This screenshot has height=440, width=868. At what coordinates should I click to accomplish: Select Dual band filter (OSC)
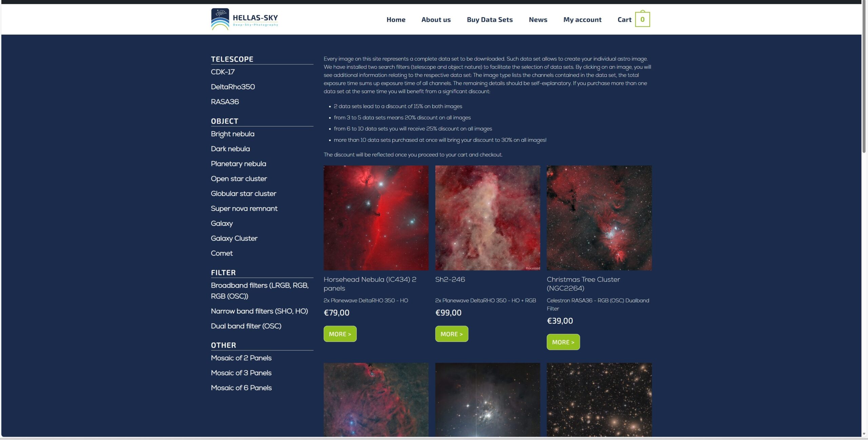pos(246,326)
